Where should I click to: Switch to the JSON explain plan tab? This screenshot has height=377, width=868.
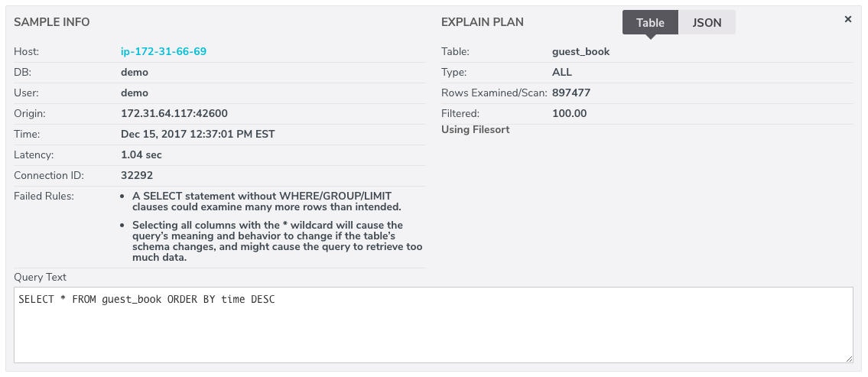tap(707, 23)
